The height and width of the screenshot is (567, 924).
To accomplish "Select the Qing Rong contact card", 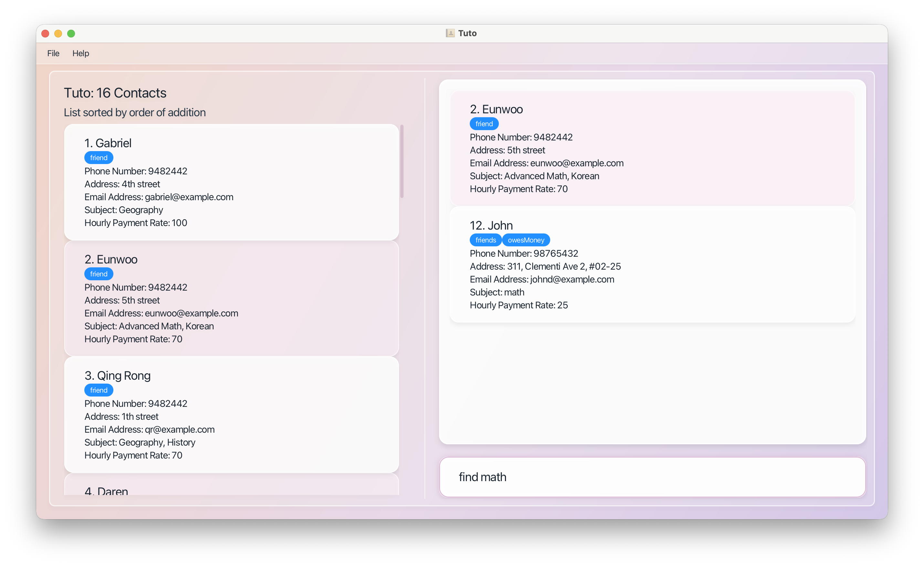I will (231, 415).
